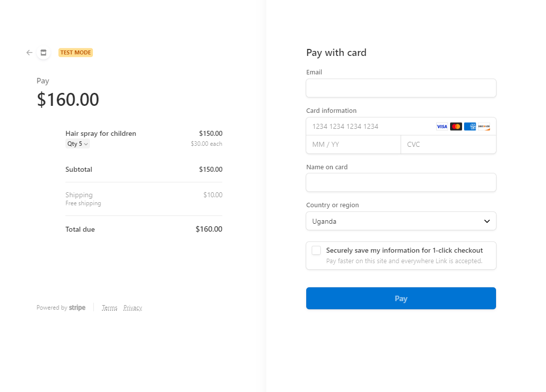546x392 pixels.
Task: Click the Email input field
Action: [x=401, y=88]
